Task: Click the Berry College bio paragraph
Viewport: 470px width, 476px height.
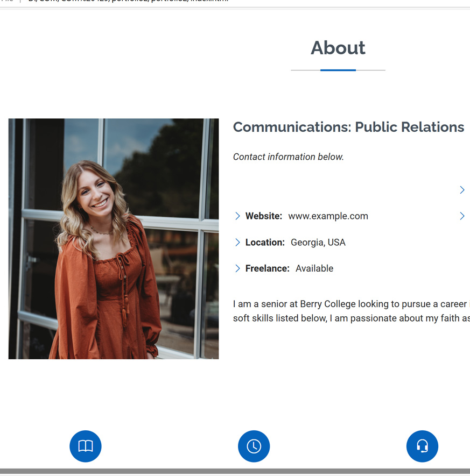Action: tap(351, 311)
